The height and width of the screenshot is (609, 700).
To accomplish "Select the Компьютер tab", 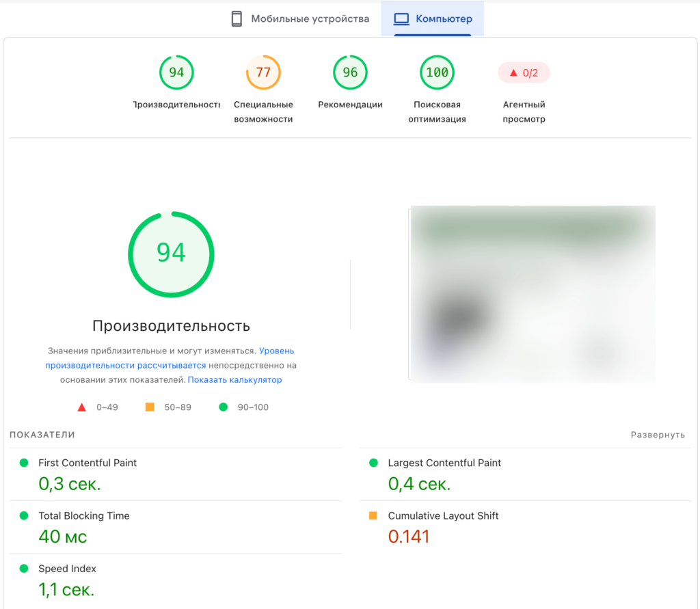I will (433, 18).
